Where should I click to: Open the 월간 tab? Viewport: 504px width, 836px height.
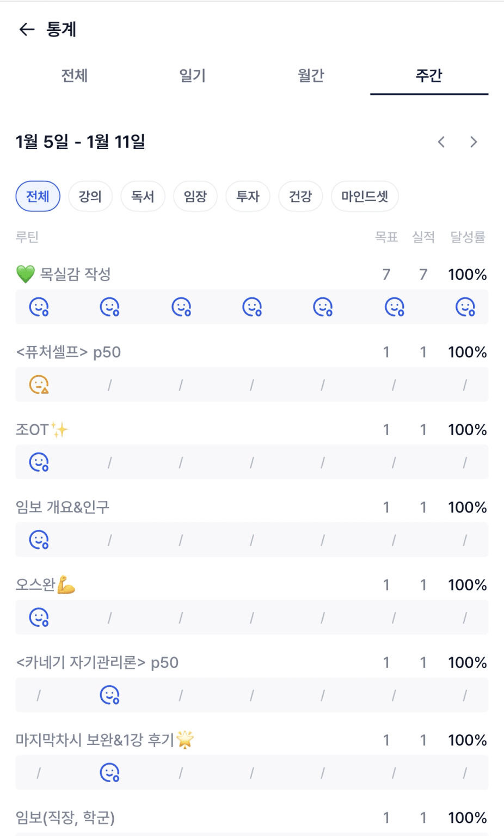coord(311,76)
